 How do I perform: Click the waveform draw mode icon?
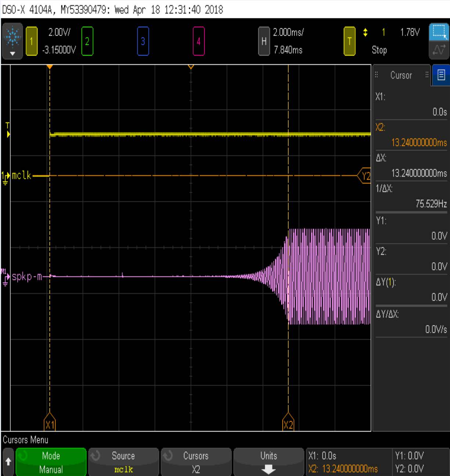[439, 50]
